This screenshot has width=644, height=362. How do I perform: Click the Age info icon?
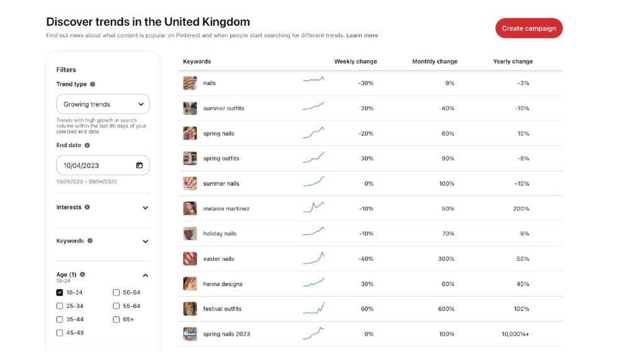82,275
